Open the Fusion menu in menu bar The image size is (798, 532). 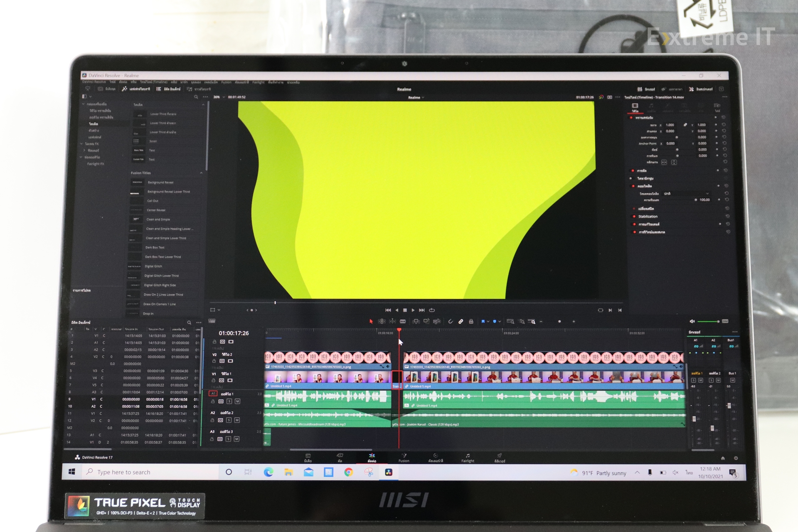click(226, 82)
